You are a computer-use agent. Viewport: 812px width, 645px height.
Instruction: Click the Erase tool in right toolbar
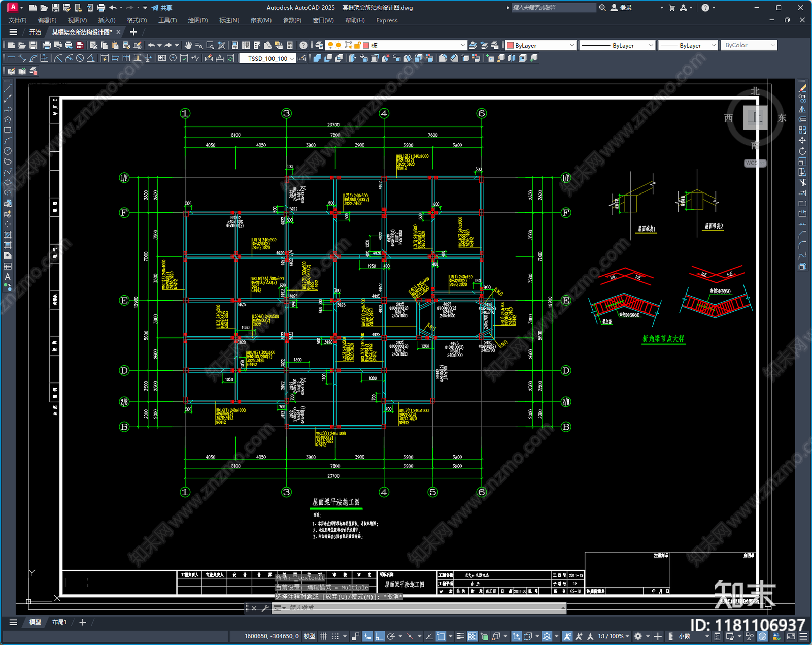pyautogui.click(x=802, y=88)
